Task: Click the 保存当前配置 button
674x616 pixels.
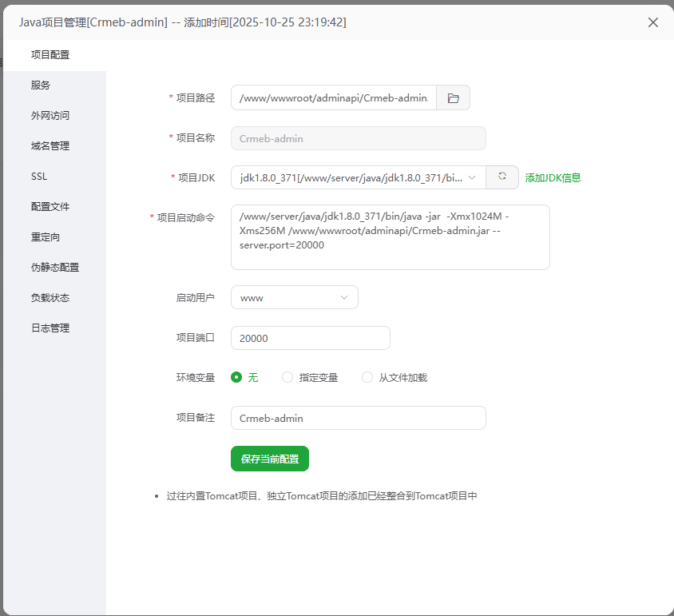Action: pos(270,459)
